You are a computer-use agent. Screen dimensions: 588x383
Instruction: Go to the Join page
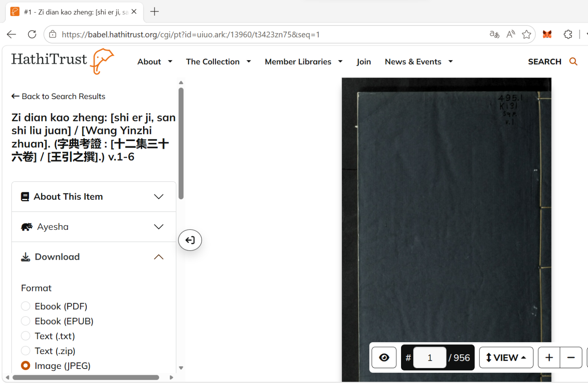click(x=364, y=61)
